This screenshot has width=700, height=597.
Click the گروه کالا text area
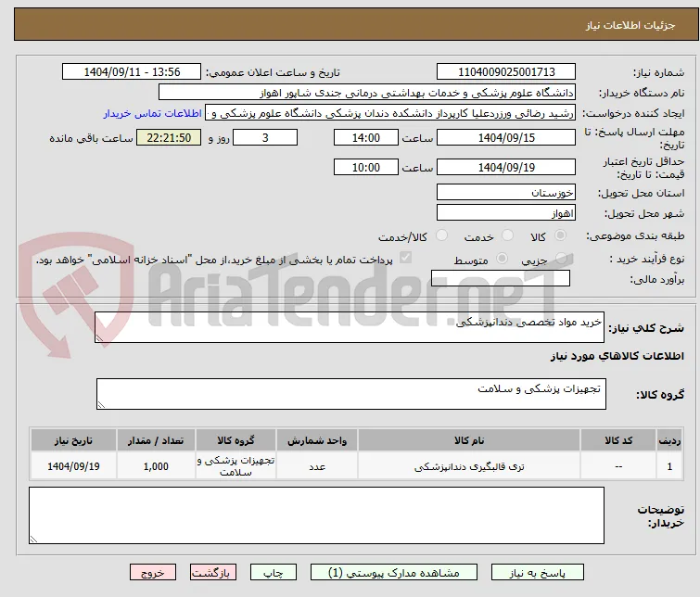point(351,394)
